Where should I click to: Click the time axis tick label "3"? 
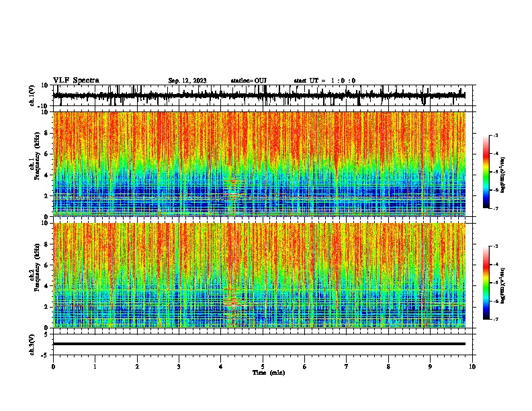(x=179, y=367)
